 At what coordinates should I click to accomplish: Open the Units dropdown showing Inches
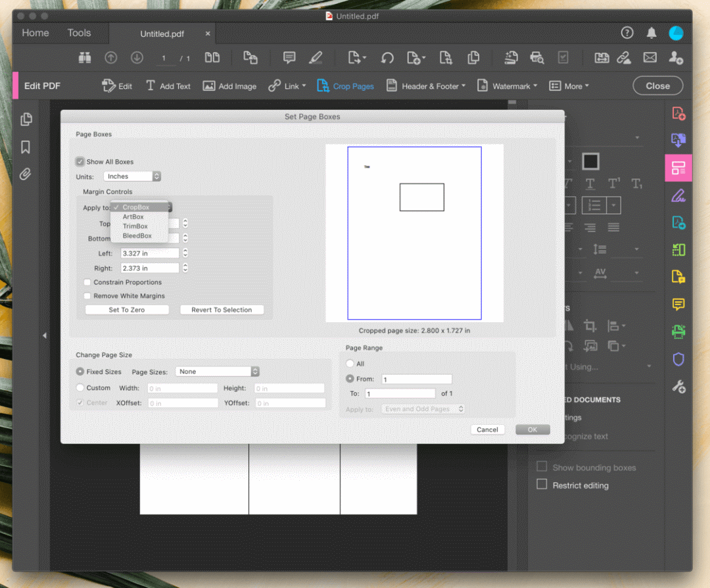(132, 176)
